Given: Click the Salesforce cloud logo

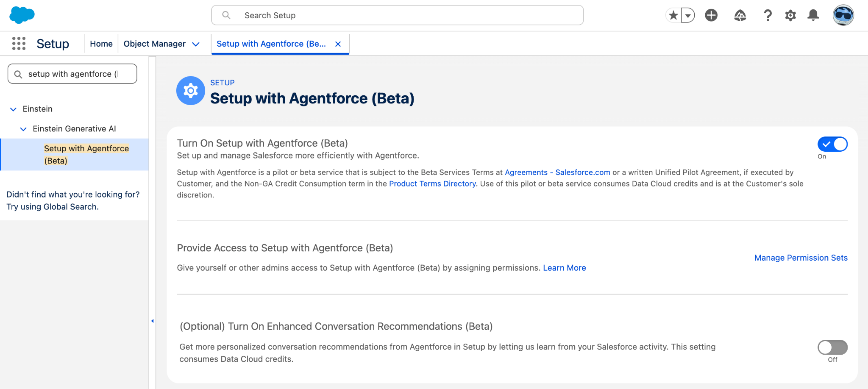Looking at the screenshot, I should [x=21, y=15].
